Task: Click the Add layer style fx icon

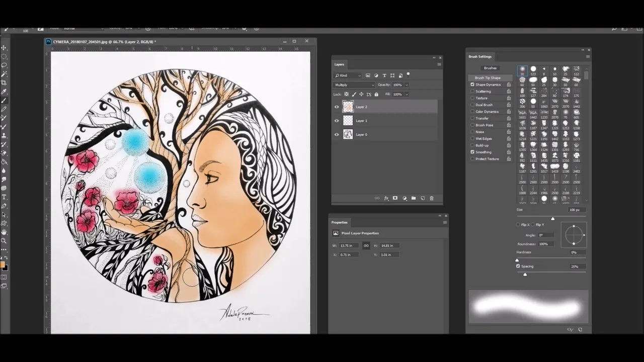Action: (386, 198)
